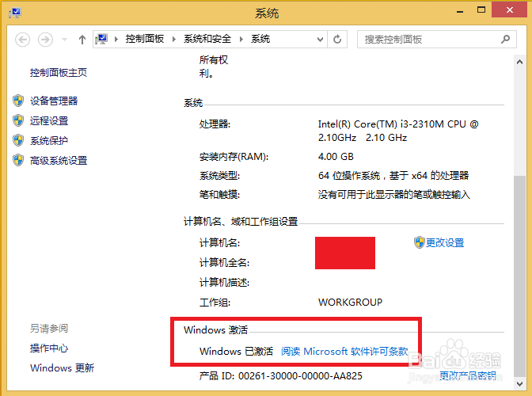Click the shield icon next to 设备管理器
The height and width of the screenshot is (396, 532).
[x=18, y=101]
